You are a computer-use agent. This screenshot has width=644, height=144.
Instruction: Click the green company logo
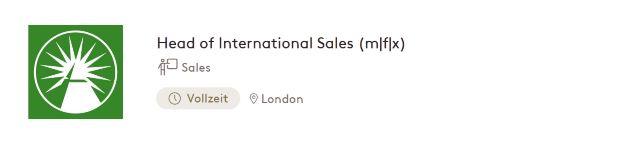pyautogui.click(x=75, y=72)
